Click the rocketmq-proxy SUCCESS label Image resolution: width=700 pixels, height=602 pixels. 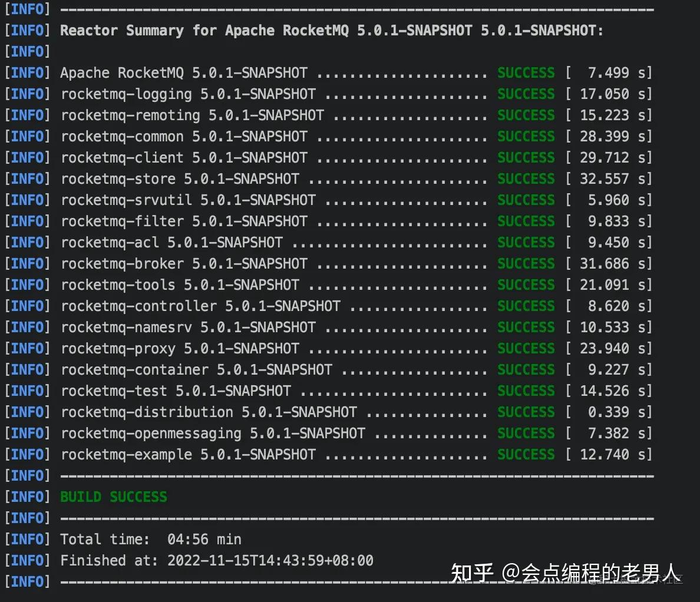click(x=525, y=348)
